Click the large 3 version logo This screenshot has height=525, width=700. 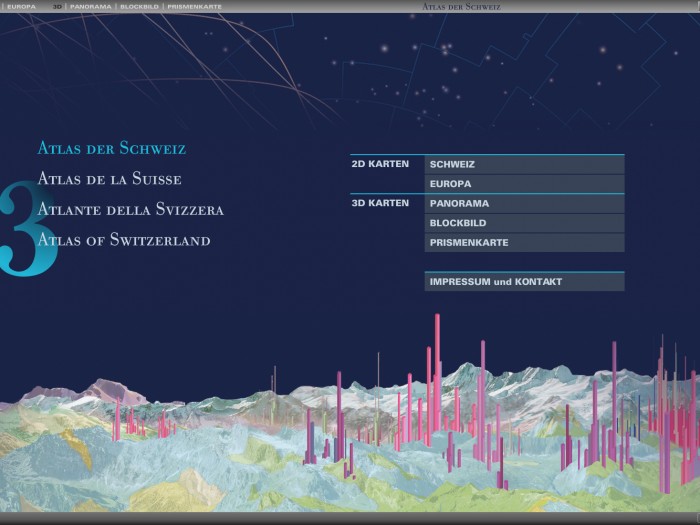pos(28,228)
